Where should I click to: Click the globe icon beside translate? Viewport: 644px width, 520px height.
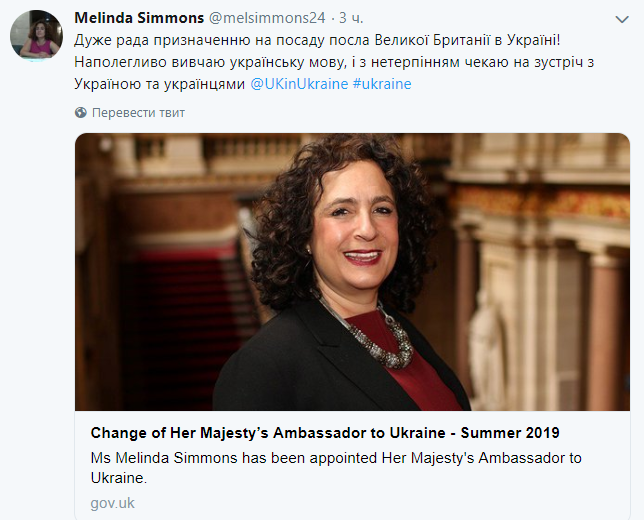82,113
